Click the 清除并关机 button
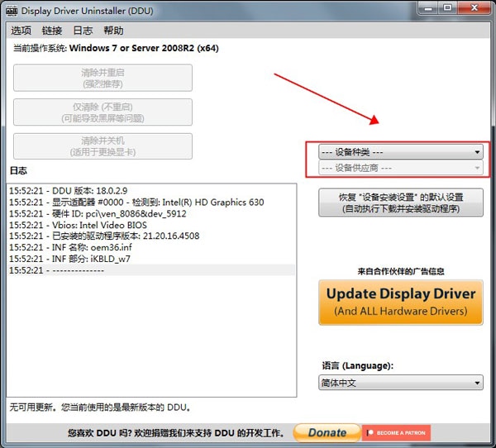496x448 pixels. [x=103, y=146]
